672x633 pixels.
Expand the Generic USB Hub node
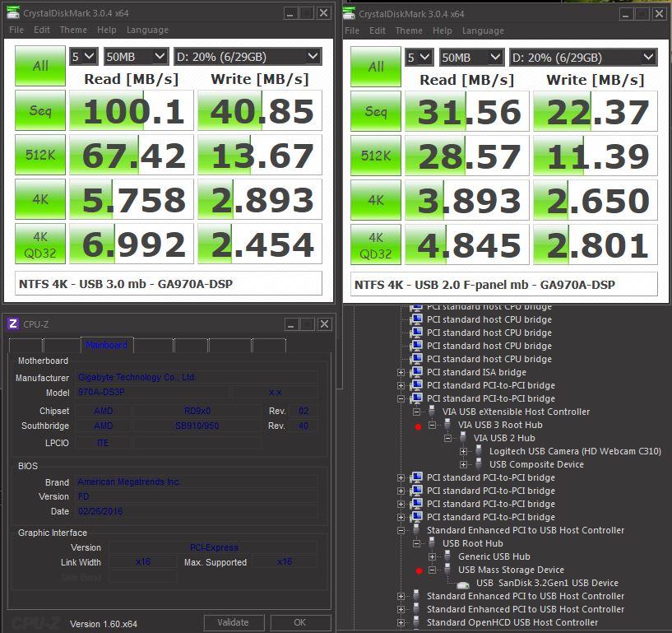(433, 556)
